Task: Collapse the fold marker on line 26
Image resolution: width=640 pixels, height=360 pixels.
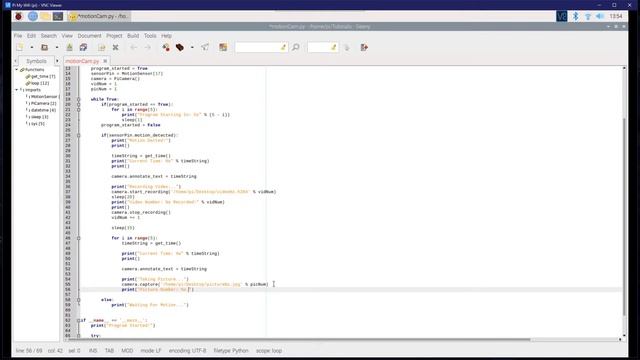Action: click(78, 135)
